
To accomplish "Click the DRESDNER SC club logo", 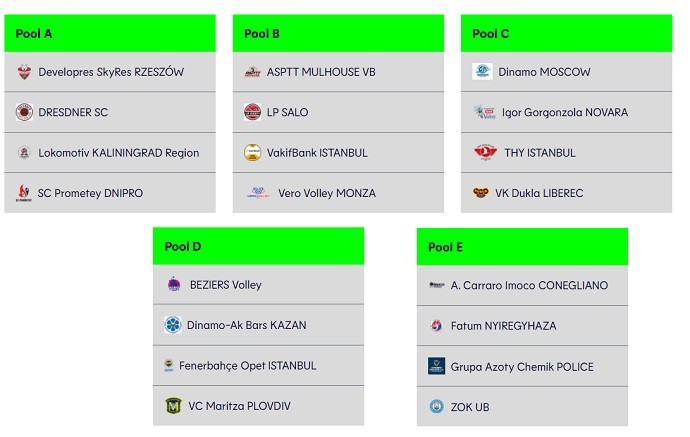I will click(x=24, y=112).
